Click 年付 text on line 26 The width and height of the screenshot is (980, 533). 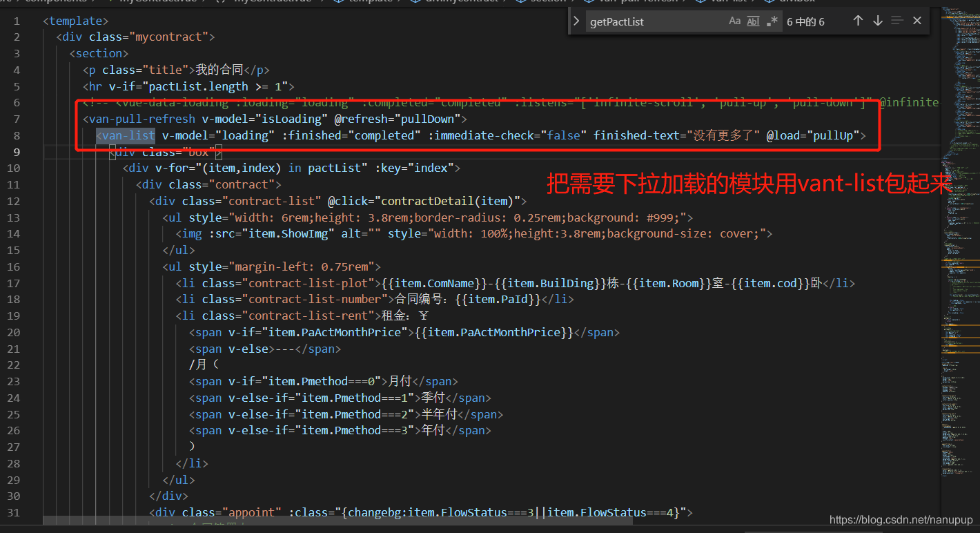click(x=433, y=430)
